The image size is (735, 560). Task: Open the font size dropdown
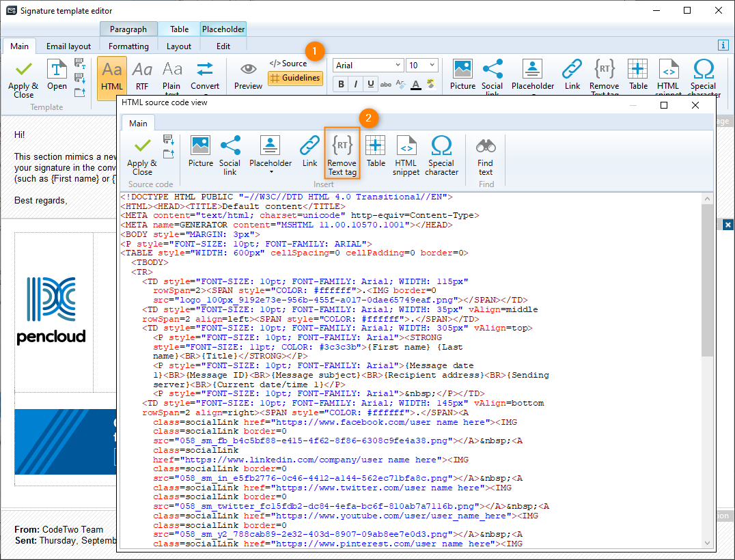coord(421,65)
